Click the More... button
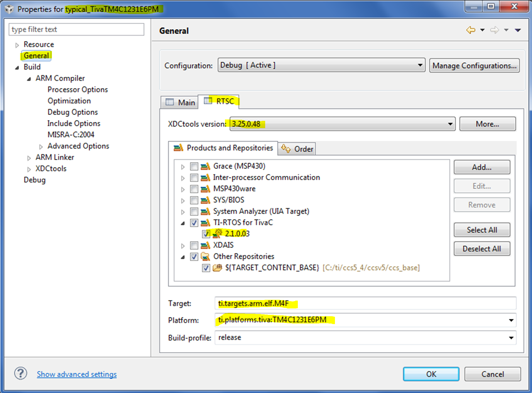 tap(487, 124)
